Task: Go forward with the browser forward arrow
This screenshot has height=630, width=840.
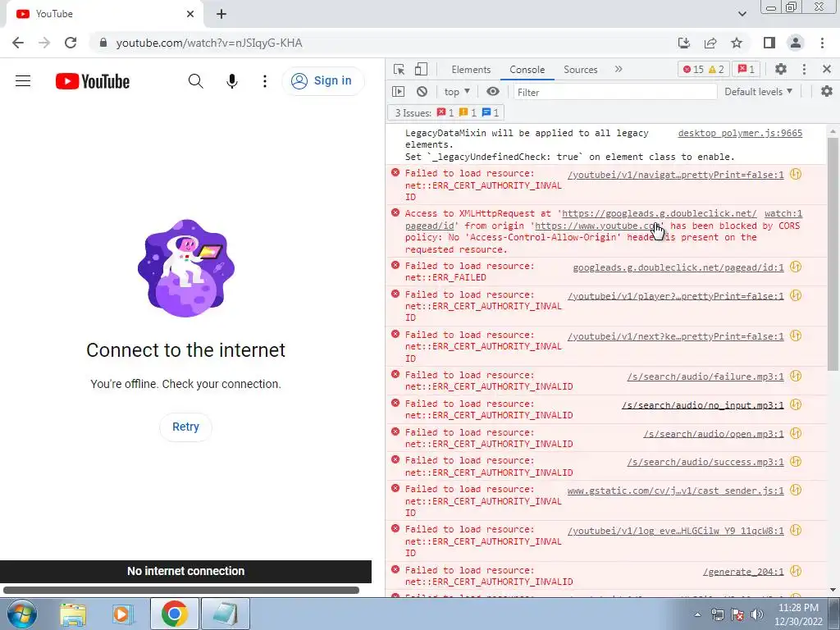Action: [44, 43]
